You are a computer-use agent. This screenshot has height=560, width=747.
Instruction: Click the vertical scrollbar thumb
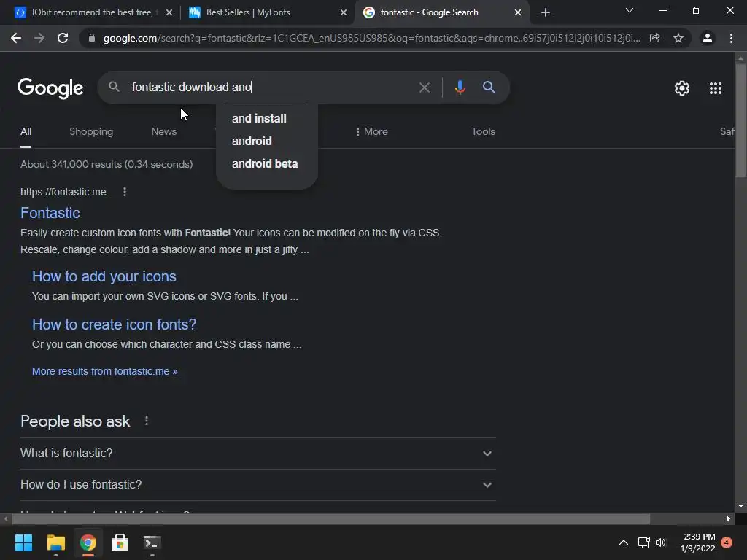740,120
